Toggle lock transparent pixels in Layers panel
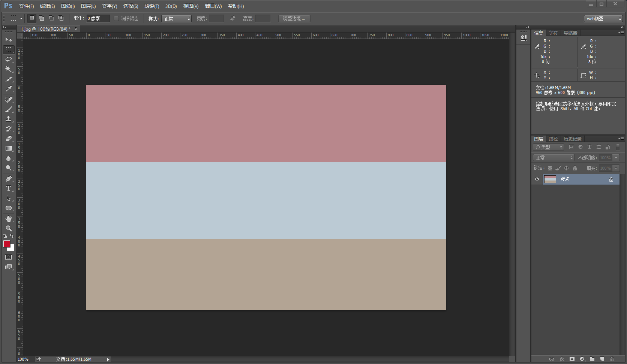Image resolution: width=627 pixels, height=364 pixels. 550,168
